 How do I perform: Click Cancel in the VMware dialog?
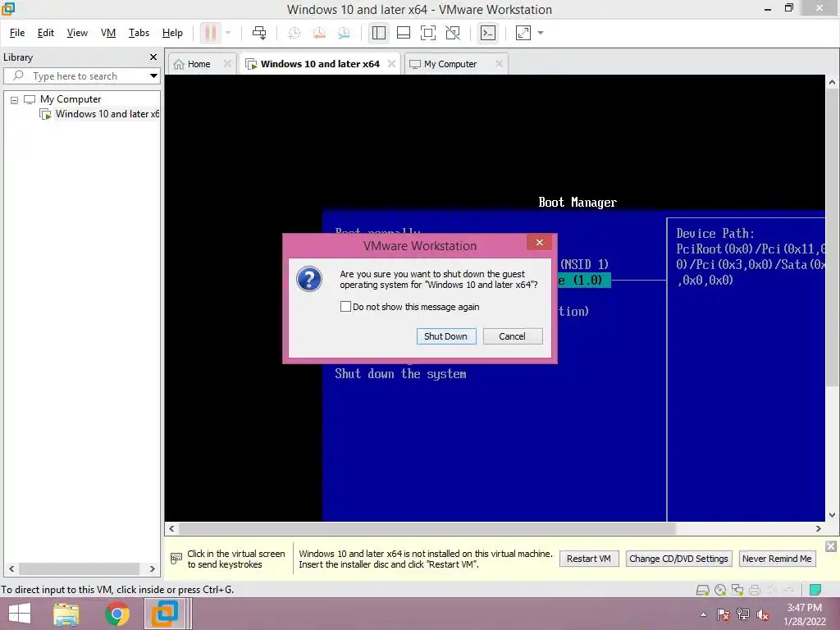(513, 336)
